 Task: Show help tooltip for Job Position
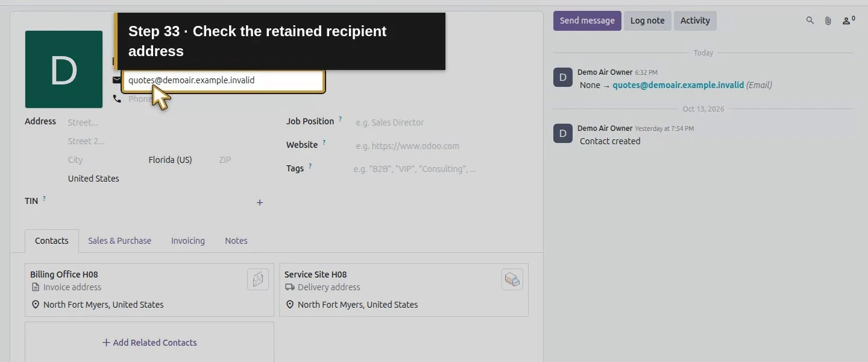coord(340,119)
